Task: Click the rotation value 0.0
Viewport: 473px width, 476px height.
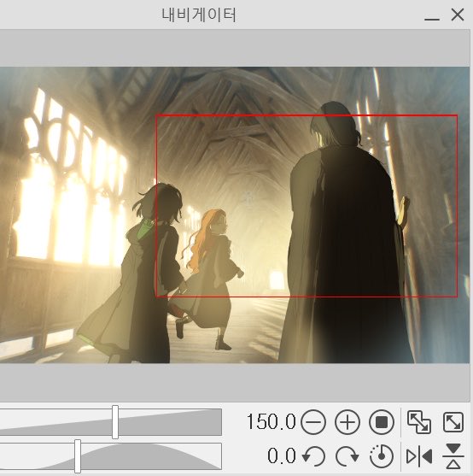Action: click(282, 456)
